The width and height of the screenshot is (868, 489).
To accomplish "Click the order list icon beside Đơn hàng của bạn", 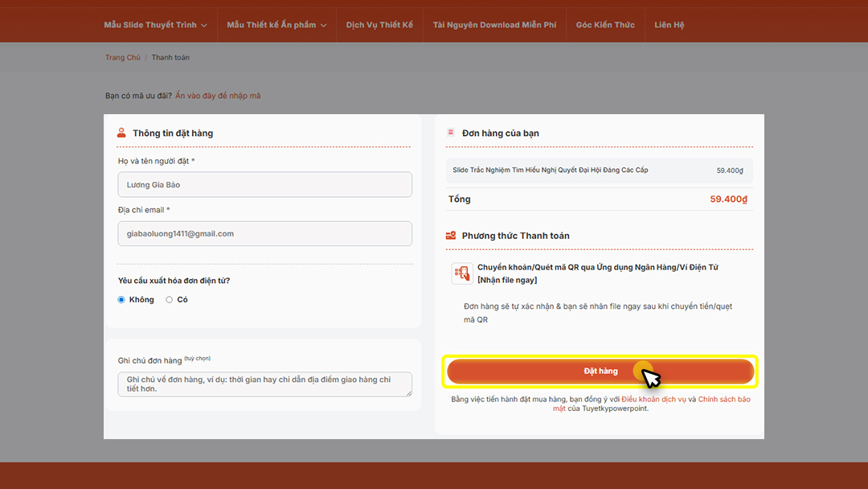I will (451, 133).
